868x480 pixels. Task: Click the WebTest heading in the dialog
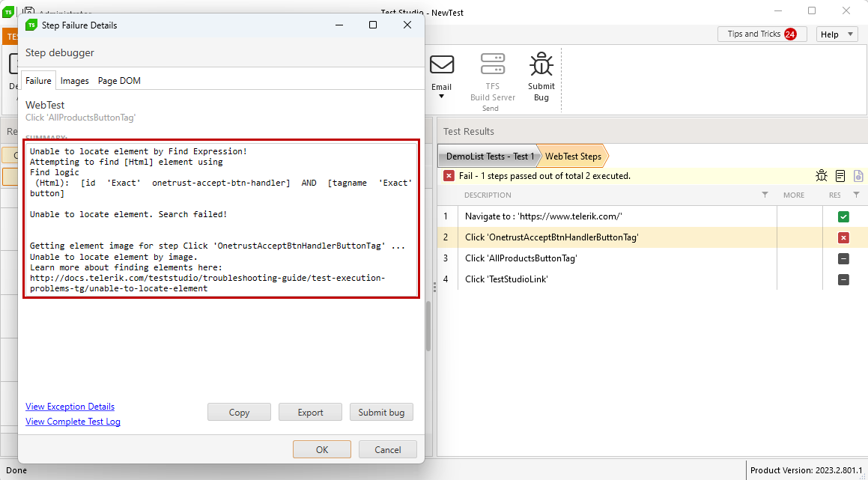pos(45,105)
